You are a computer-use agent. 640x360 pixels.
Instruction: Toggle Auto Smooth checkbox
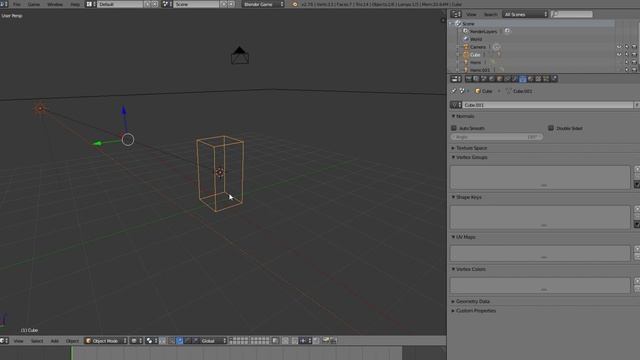pyautogui.click(x=454, y=128)
